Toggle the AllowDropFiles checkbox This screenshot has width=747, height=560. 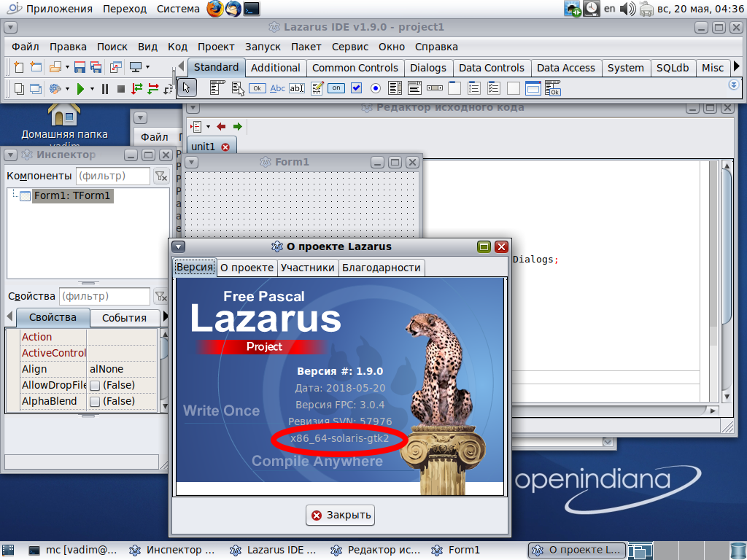[95, 385]
